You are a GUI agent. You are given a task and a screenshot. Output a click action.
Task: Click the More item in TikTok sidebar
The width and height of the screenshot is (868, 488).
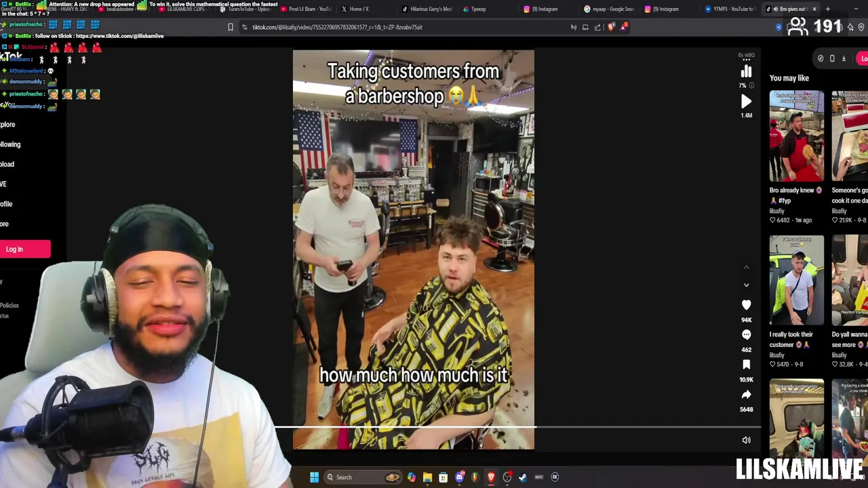click(x=4, y=224)
